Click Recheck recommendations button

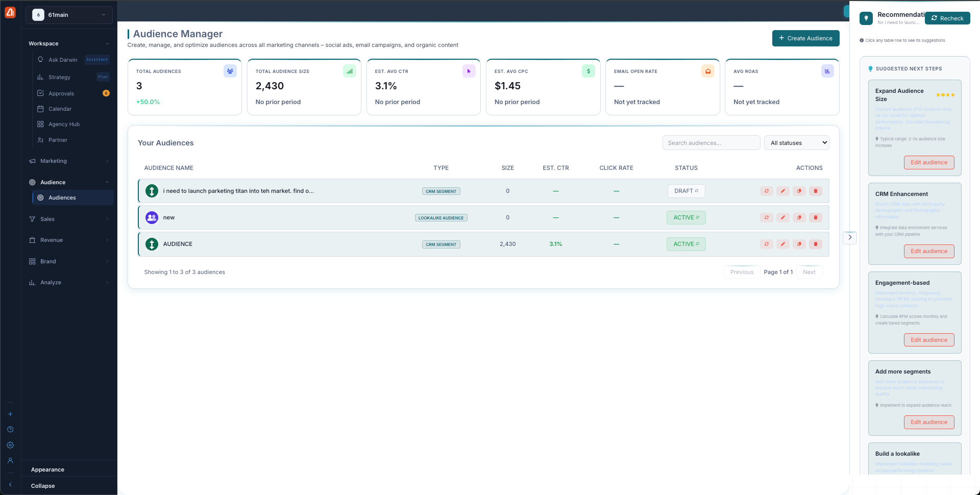pyautogui.click(x=947, y=18)
